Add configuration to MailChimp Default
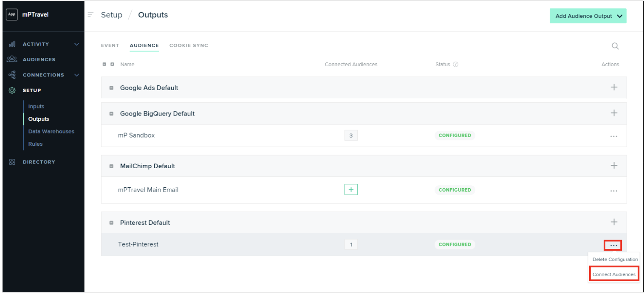Viewport: 644px width, 294px height. (614, 165)
